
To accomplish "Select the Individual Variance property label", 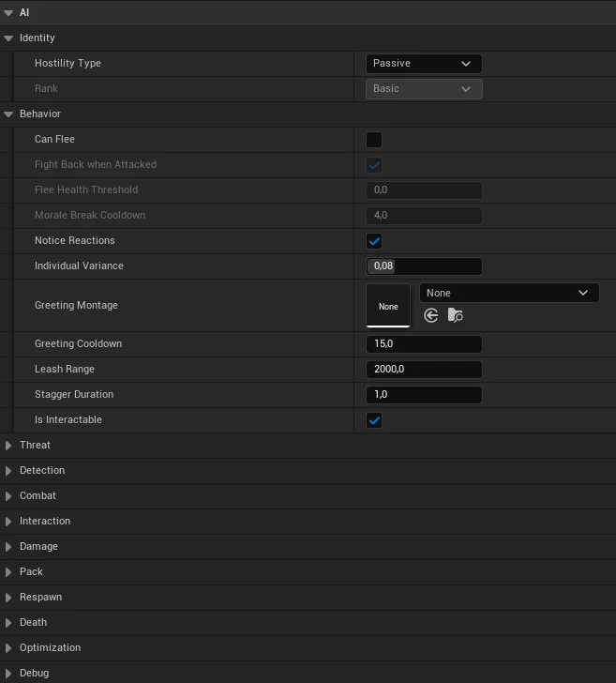I will point(80,266).
